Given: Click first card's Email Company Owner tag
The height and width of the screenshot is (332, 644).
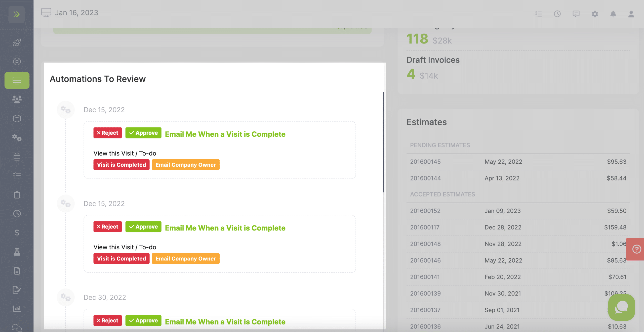Looking at the screenshot, I should (186, 165).
